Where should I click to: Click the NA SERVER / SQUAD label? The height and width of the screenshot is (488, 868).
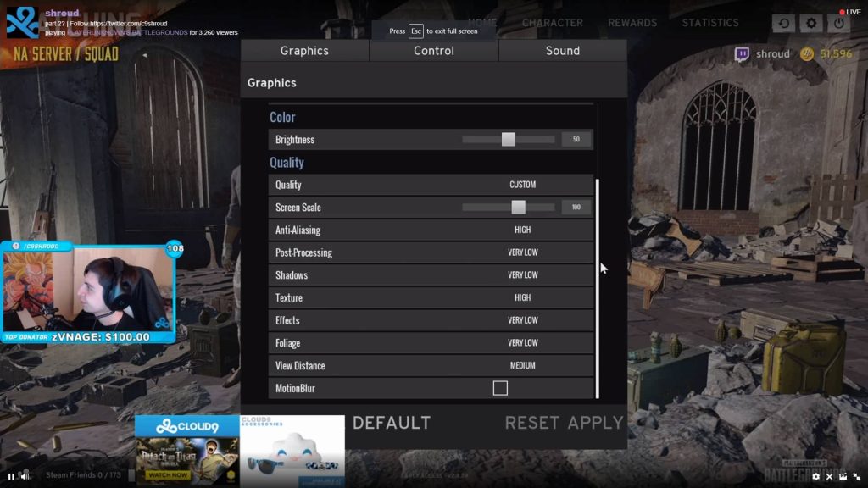coord(66,54)
